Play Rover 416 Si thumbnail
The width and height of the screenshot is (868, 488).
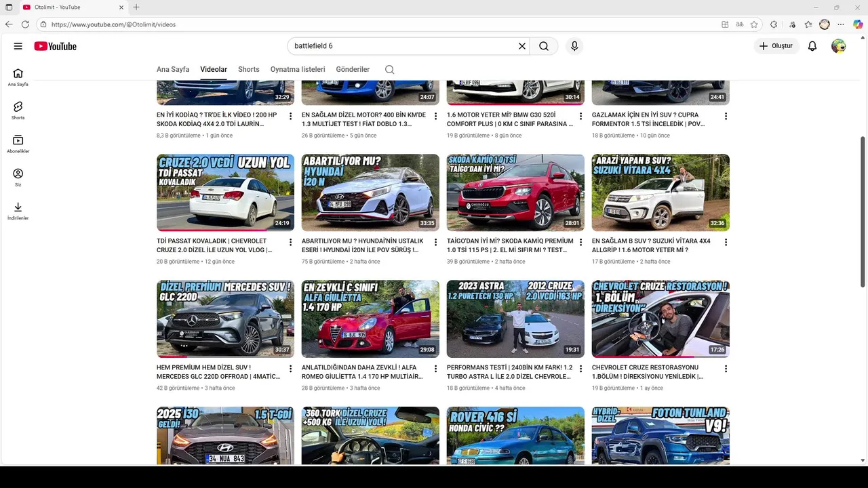click(515, 435)
